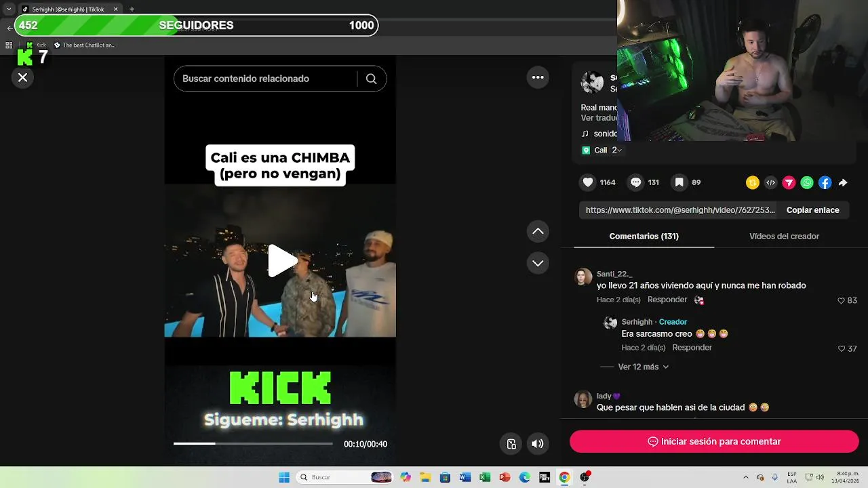Like Santi_22._ comment with 83 likes
The height and width of the screenshot is (488, 868).
[842, 300]
